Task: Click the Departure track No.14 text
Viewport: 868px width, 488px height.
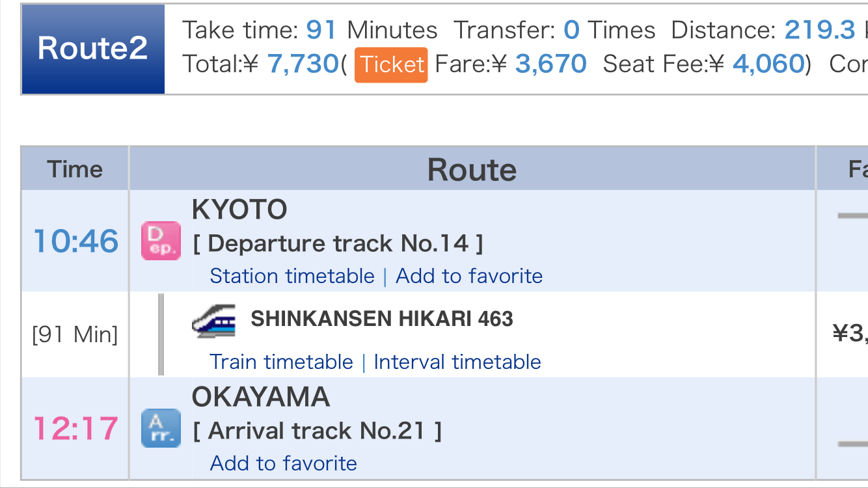Action: (x=338, y=243)
